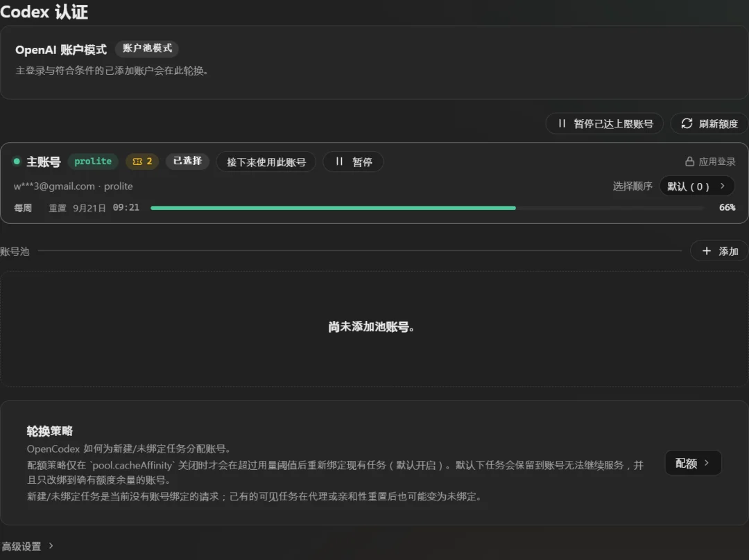
Task: Click the 主账号 title
Action: coord(44,162)
